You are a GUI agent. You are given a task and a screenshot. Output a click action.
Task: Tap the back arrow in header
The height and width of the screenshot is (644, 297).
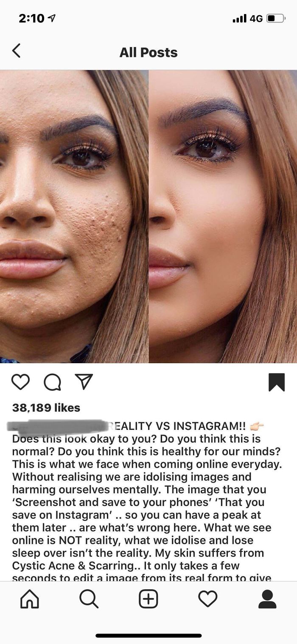[16, 51]
